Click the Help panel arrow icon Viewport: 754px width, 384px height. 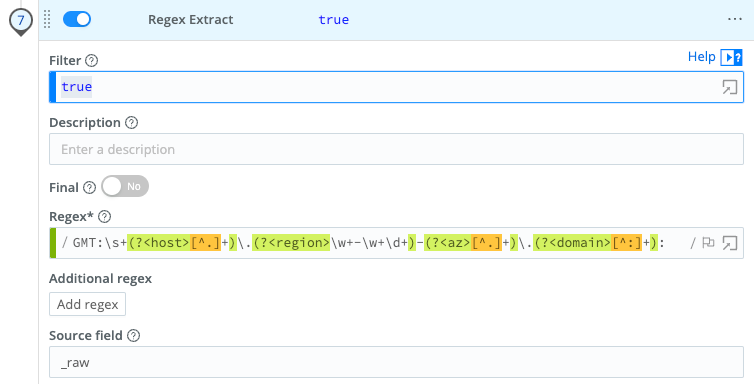pos(731,58)
